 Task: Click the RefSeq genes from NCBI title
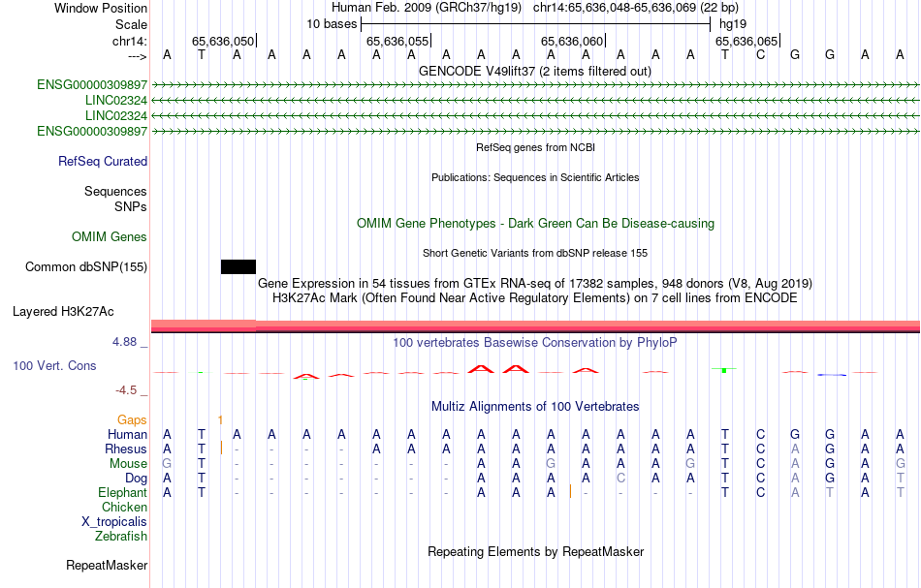536,148
